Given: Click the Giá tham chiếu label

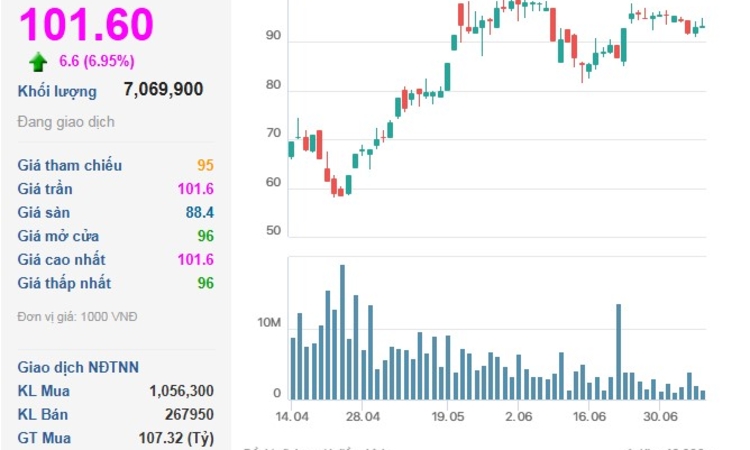Looking at the screenshot, I should pos(66,165).
